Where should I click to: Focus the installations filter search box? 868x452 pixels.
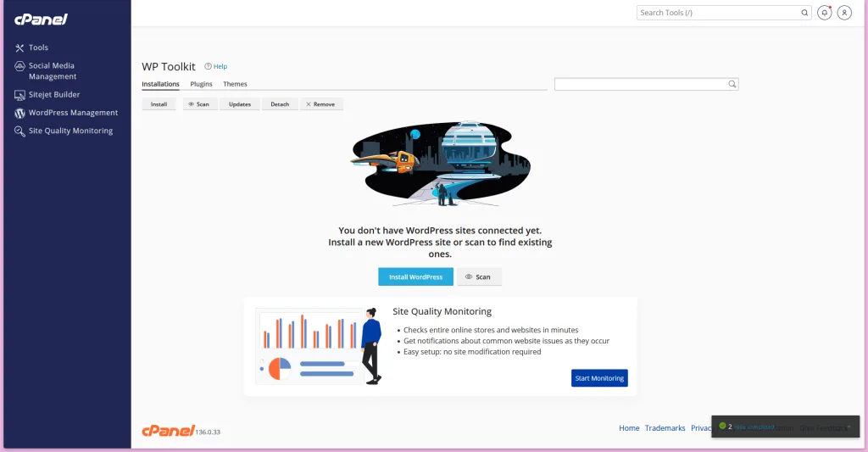click(646, 84)
